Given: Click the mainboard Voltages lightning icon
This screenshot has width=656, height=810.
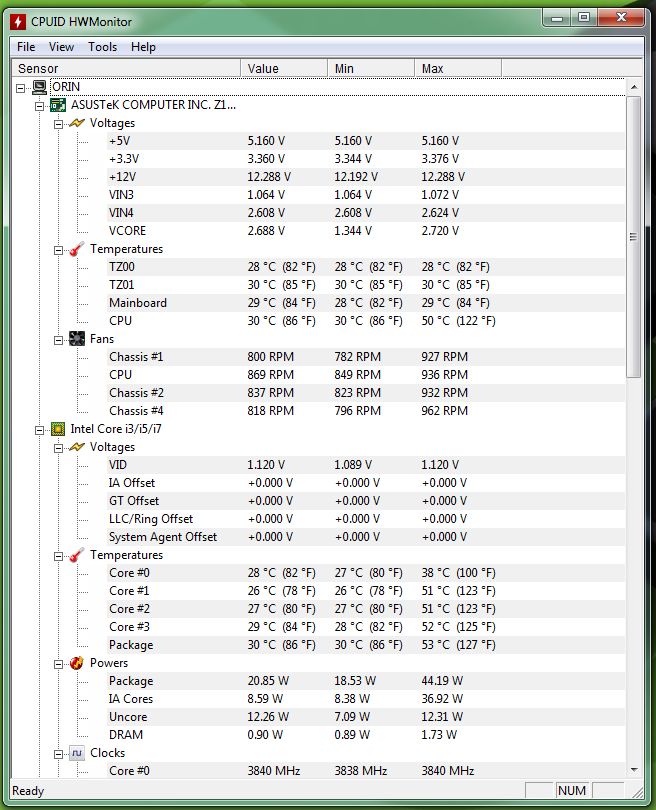Looking at the screenshot, I should tap(76, 123).
